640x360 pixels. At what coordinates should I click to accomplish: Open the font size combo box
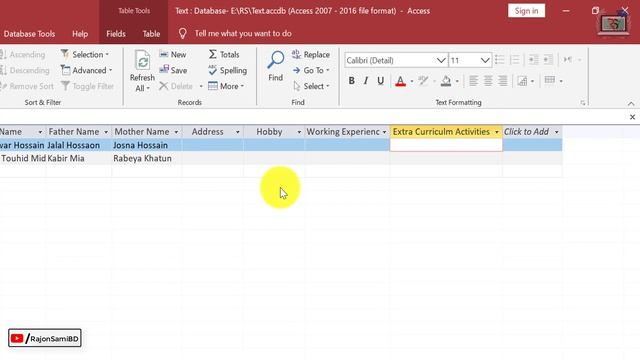(470, 60)
